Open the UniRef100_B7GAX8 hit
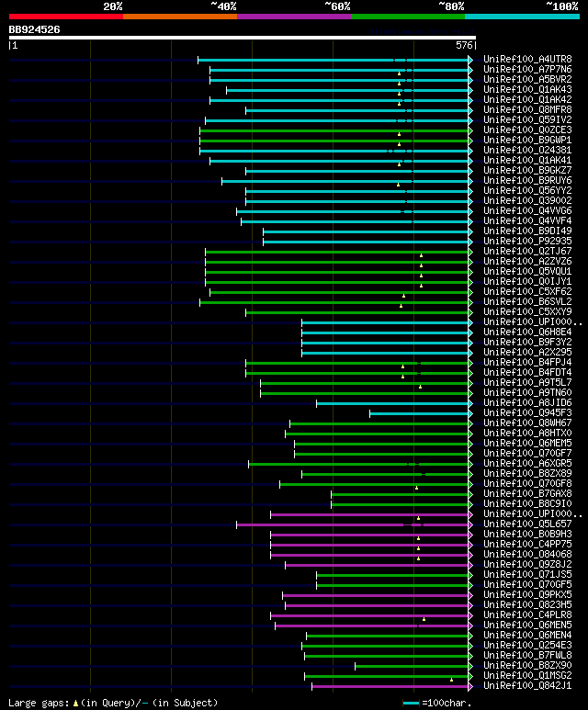The height and width of the screenshot is (710, 588). 527,493
